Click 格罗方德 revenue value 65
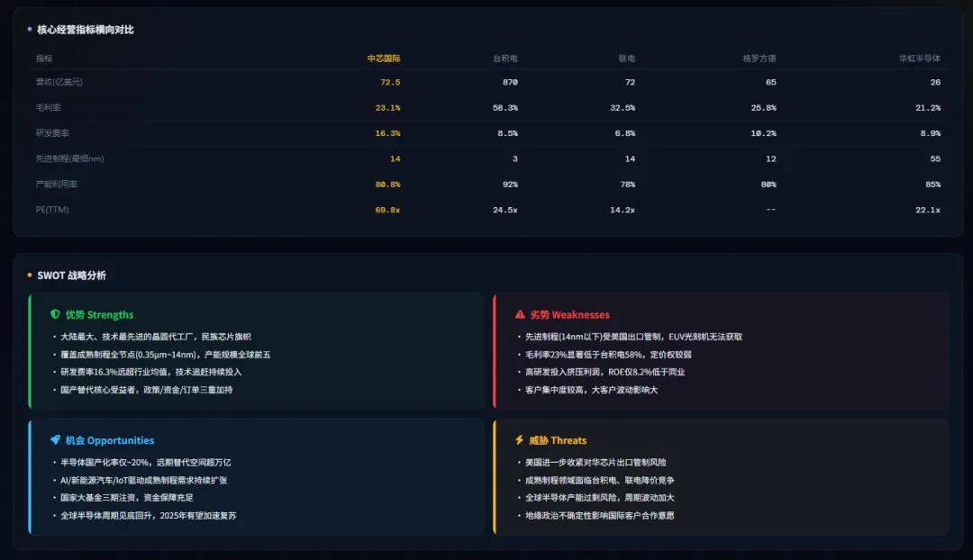 [x=770, y=82]
